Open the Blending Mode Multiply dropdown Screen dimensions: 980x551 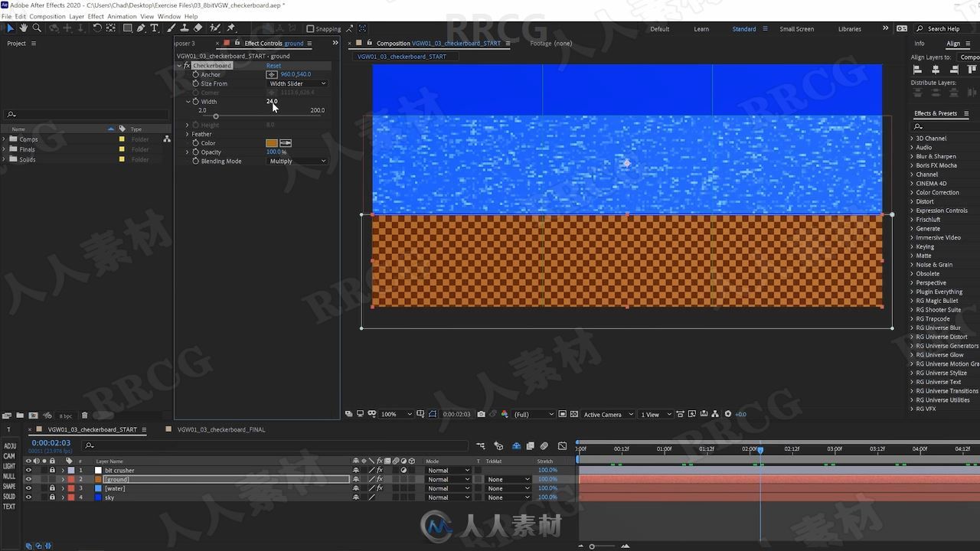297,161
